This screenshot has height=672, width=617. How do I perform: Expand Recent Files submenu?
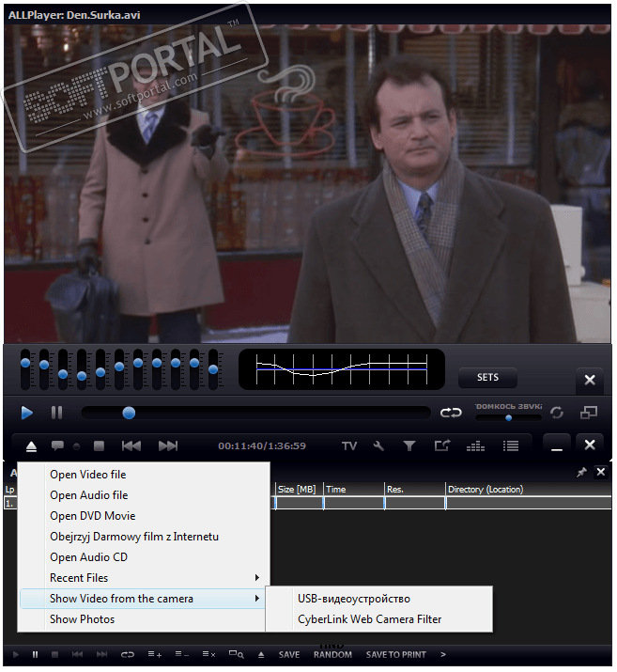tap(144, 580)
